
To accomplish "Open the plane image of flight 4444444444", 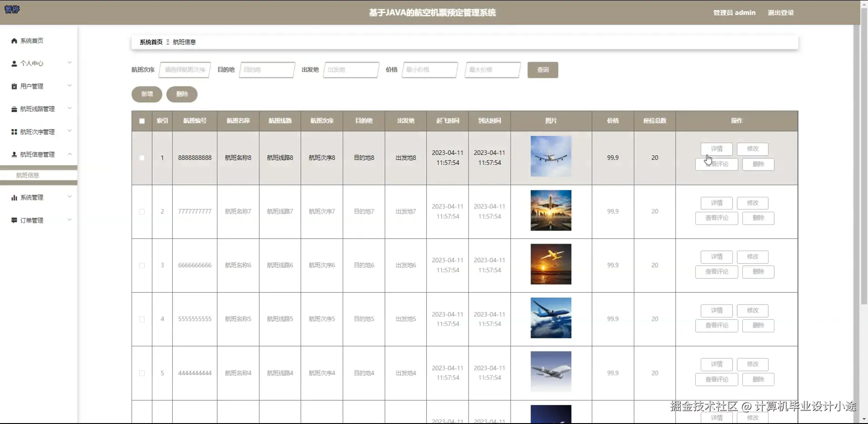I will 551,372.
